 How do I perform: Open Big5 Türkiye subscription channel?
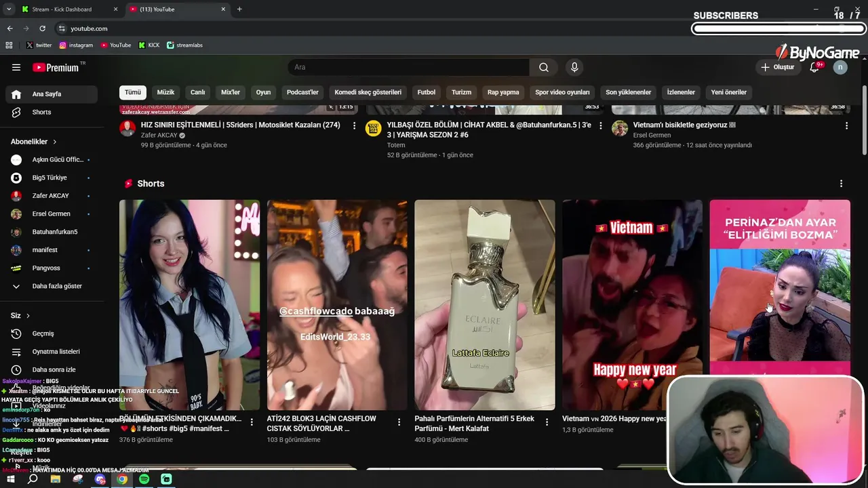[52, 178]
